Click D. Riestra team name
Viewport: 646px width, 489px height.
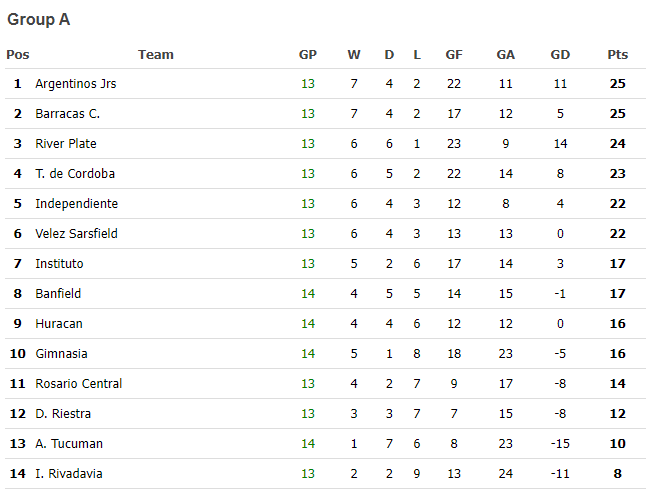click(x=63, y=414)
